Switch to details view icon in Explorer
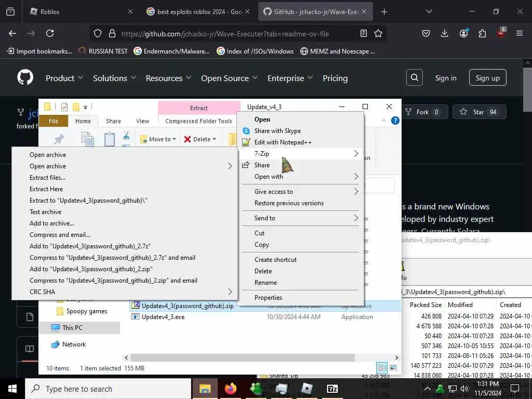This screenshot has height=399, width=532. pos(382,368)
